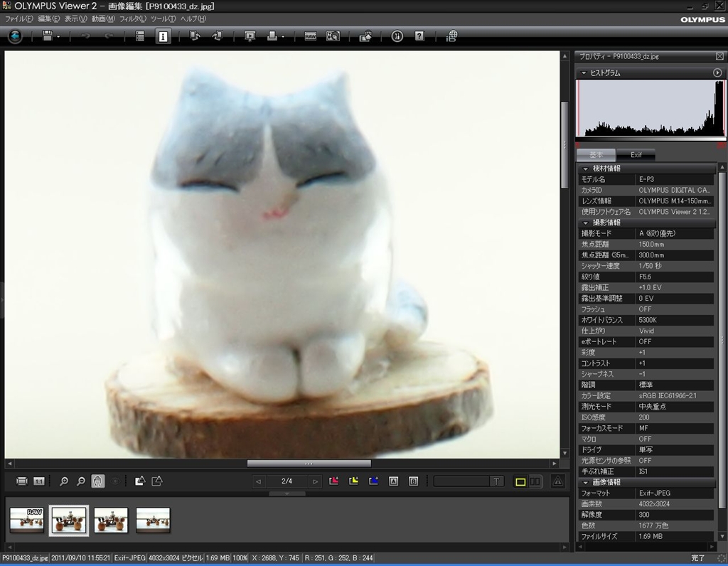Click the back arrow button in toolbar
This screenshot has height=566, width=728.
tap(15, 36)
